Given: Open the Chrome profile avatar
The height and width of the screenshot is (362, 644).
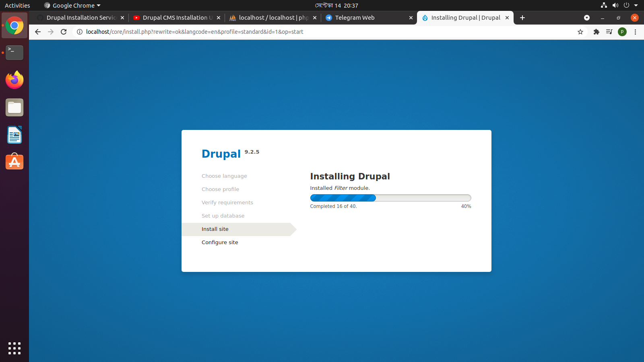Looking at the screenshot, I should click(622, 32).
